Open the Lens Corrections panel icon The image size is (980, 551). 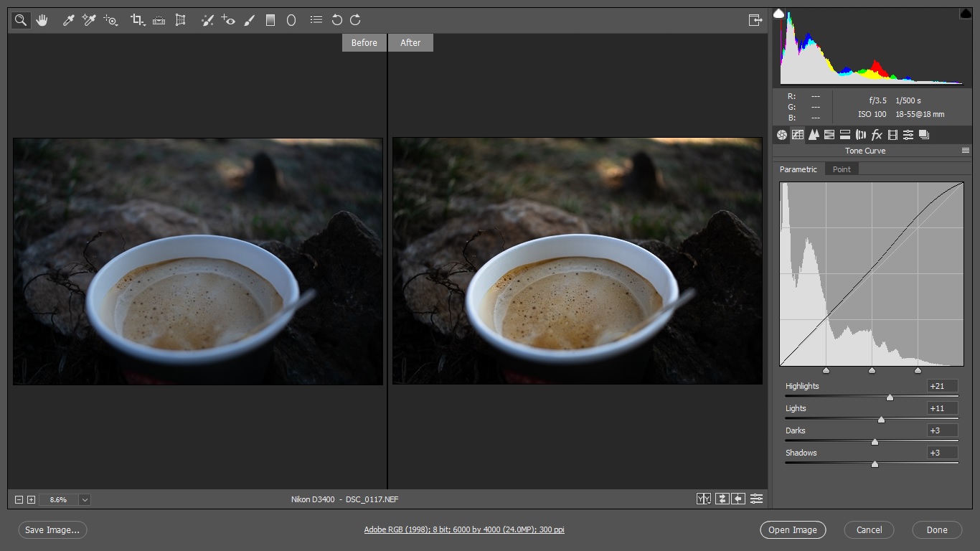click(x=861, y=135)
